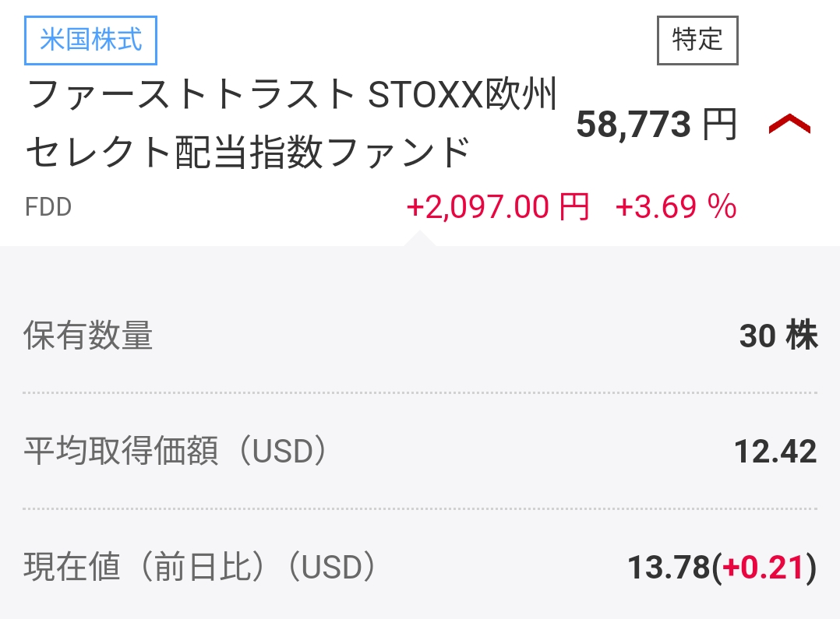Click the % symbol after +3.69
Screen dimensions: 840x619
coord(725,208)
